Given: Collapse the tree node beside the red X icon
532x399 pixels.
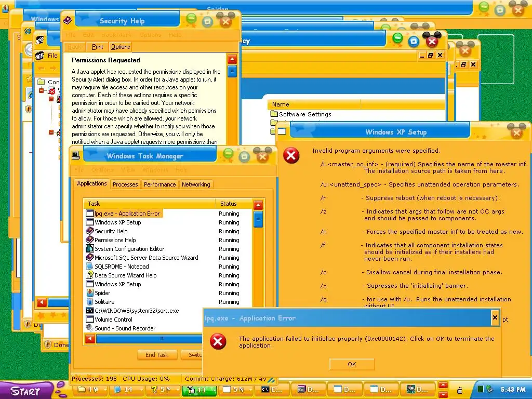Looking at the screenshot, I should tap(42, 90).
